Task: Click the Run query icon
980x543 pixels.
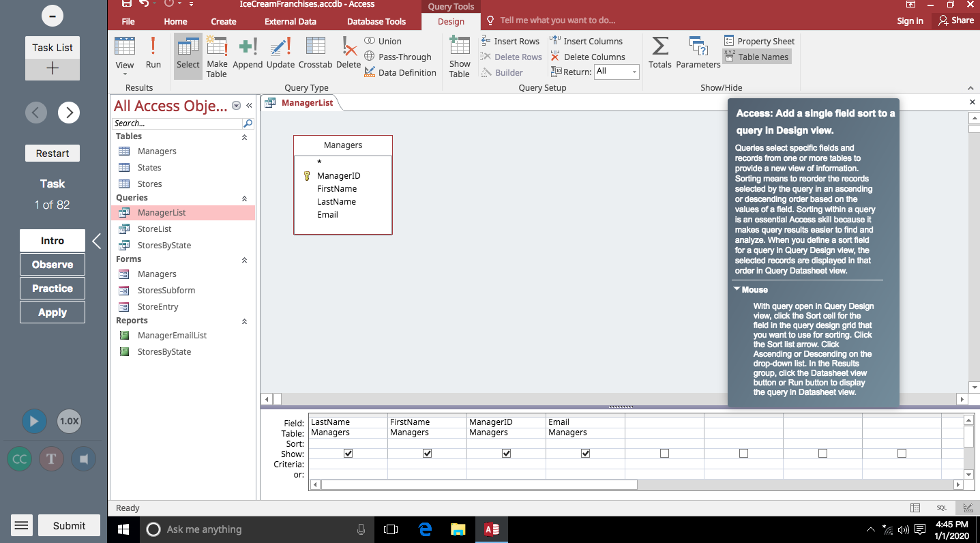Action: click(x=153, y=53)
